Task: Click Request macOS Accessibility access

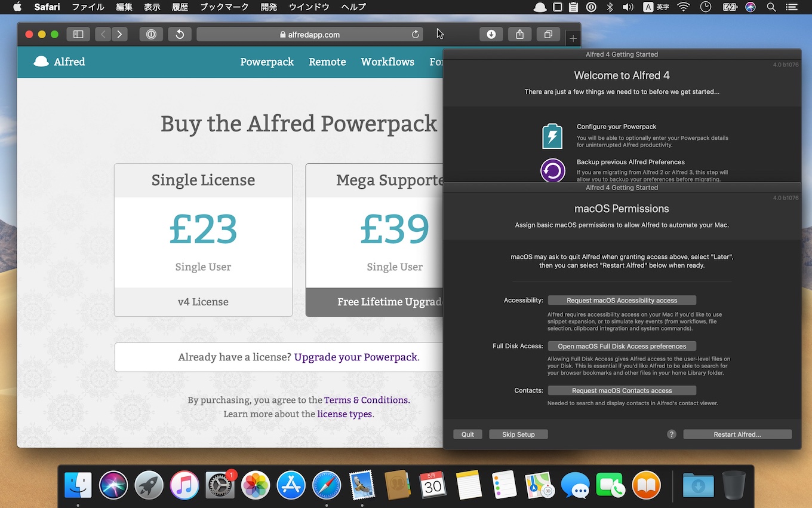Action: (x=622, y=300)
